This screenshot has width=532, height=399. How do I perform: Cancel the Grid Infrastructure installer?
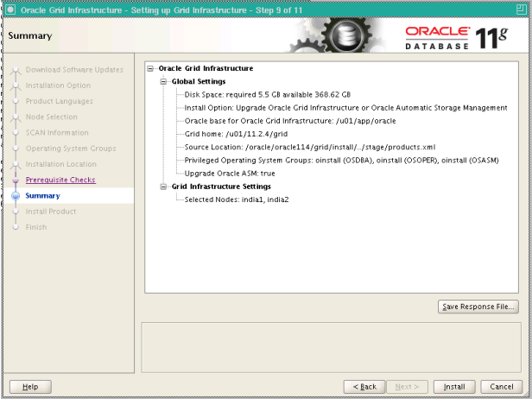(x=501, y=386)
